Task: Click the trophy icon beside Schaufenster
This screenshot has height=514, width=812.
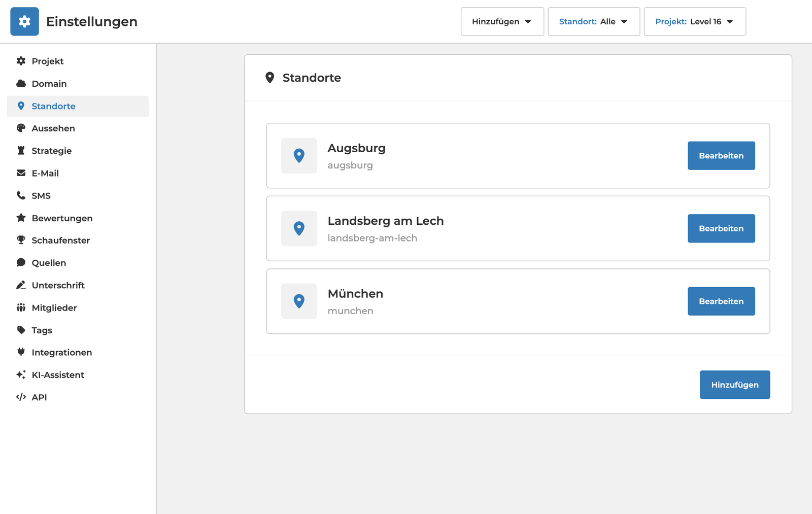Action: pyautogui.click(x=21, y=240)
